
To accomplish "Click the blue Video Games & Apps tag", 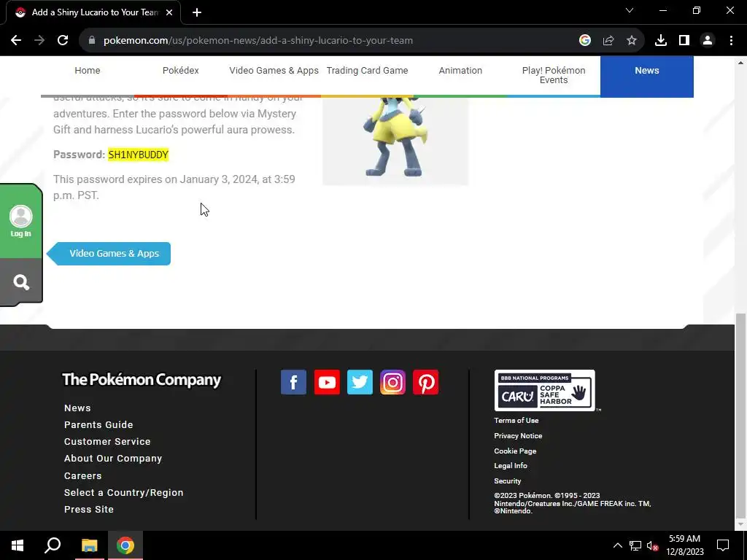I will click(109, 253).
